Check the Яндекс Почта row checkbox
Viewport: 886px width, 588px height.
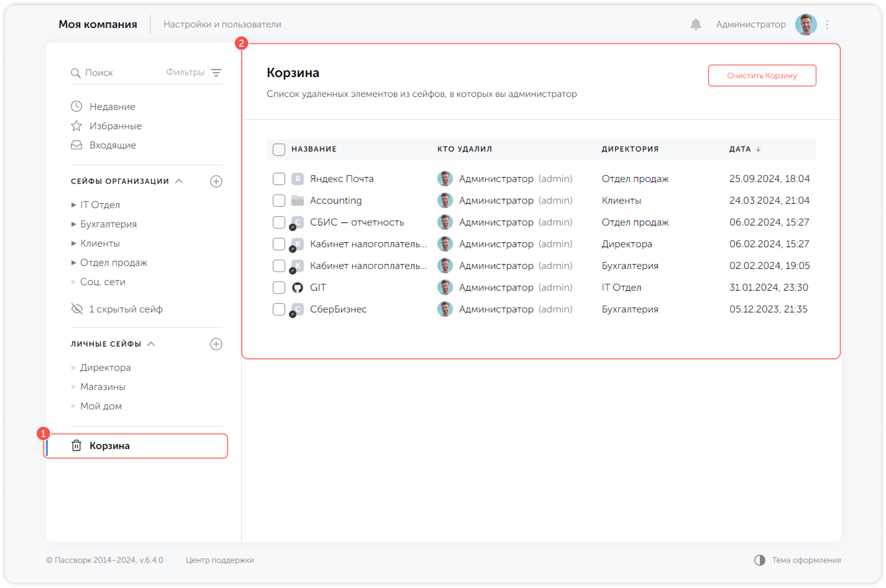(279, 179)
